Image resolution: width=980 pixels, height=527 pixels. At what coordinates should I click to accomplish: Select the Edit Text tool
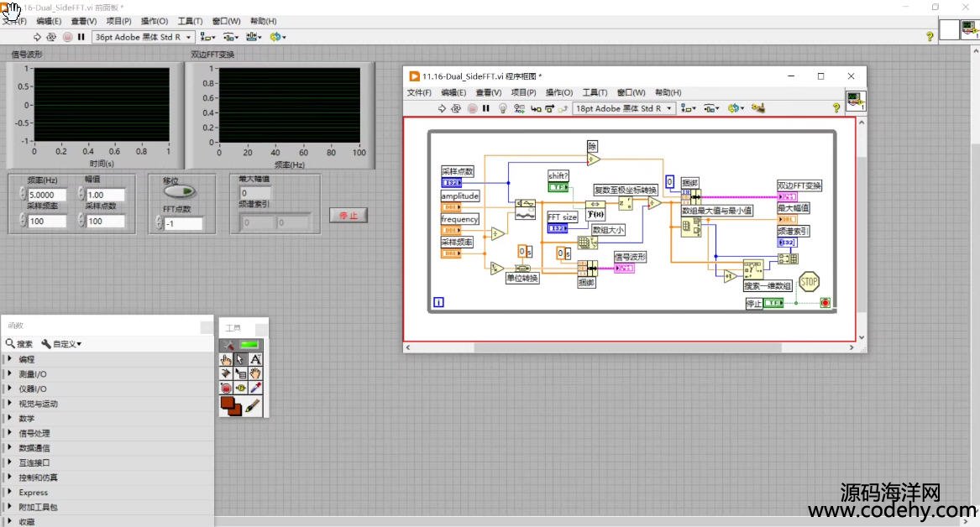(255, 360)
